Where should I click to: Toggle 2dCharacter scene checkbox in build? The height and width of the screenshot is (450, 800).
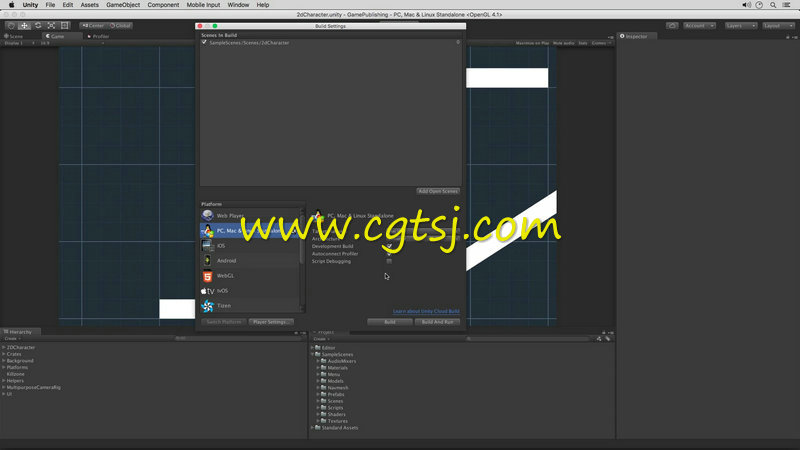[x=204, y=42]
